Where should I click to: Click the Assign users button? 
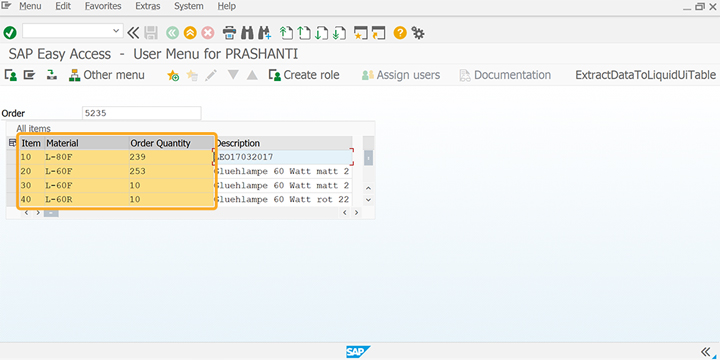coord(401,75)
